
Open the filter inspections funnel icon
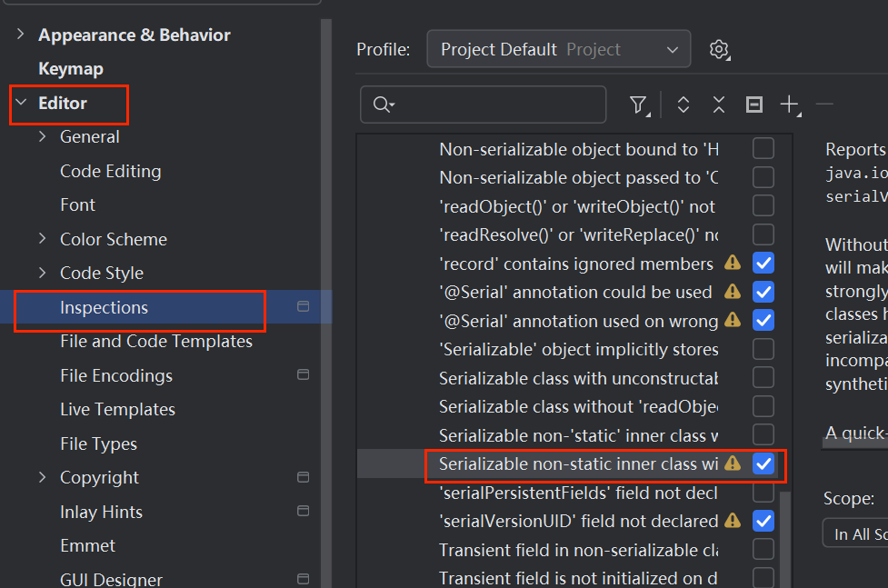pyautogui.click(x=639, y=105)
